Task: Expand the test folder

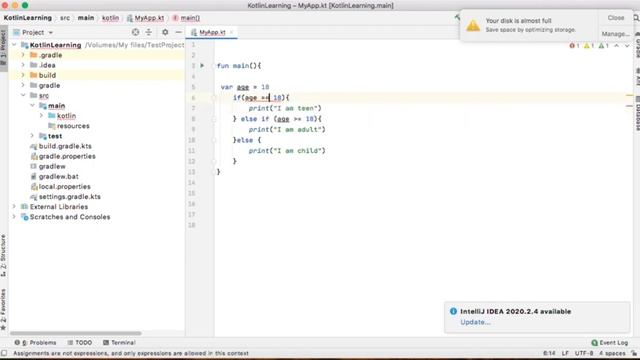Action: [x=33, y=136]
